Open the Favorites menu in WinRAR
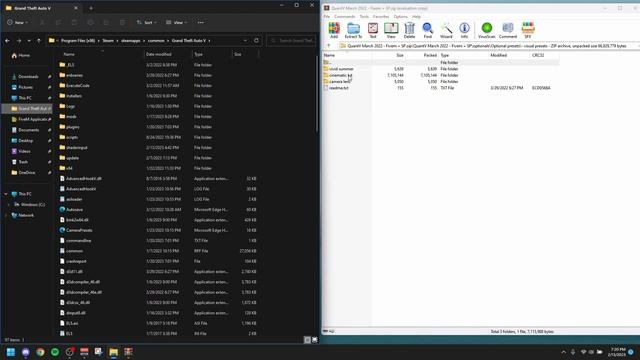Image resolution: width=640 pixels, height=360 pixels. (x=381, y=17)
